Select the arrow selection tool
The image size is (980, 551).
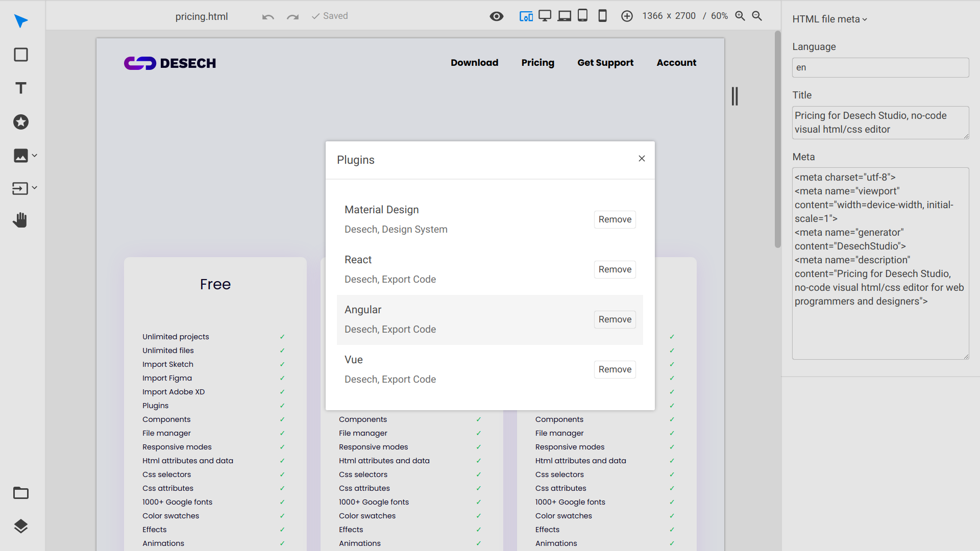pyautogui.click(x=21, y=21)
